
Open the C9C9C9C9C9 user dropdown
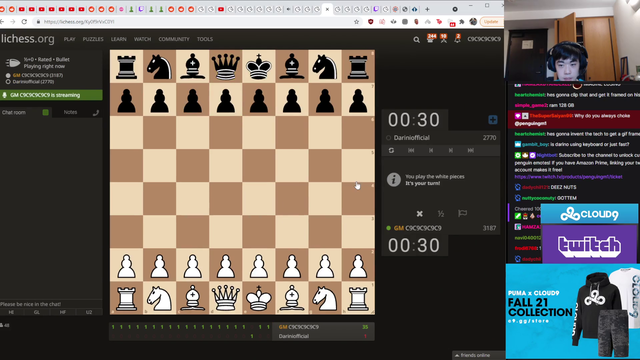click(x=484, y=39)
